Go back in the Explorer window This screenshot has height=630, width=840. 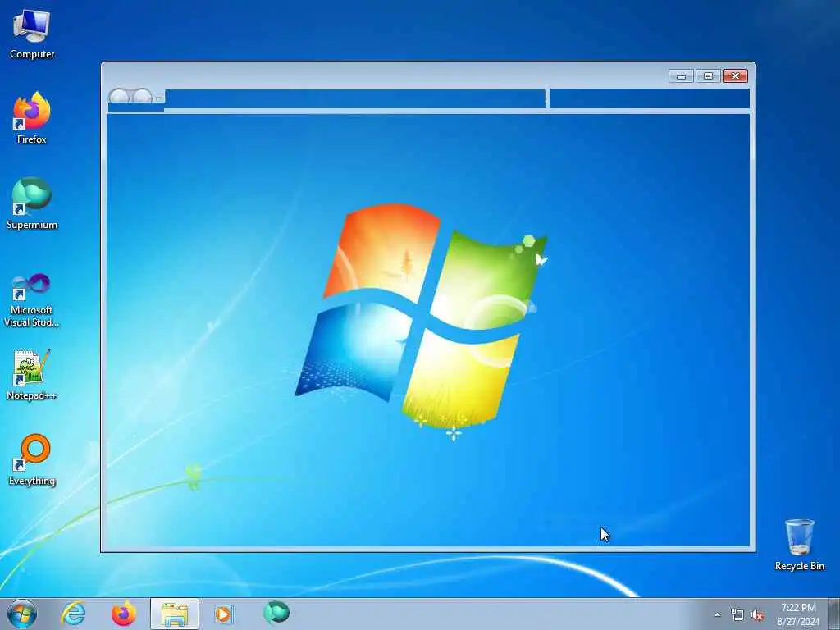point(119,97)
